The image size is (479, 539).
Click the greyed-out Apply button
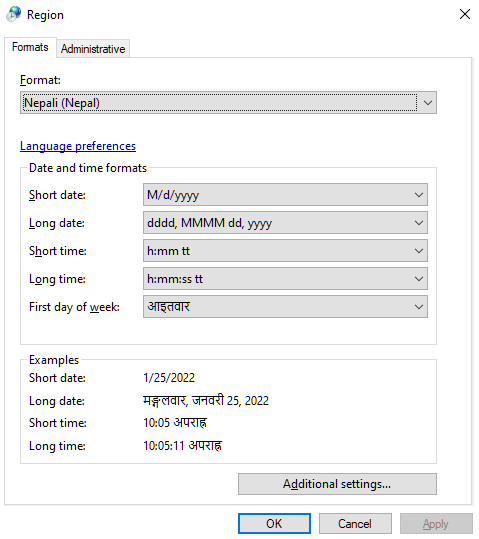[436, 524]
